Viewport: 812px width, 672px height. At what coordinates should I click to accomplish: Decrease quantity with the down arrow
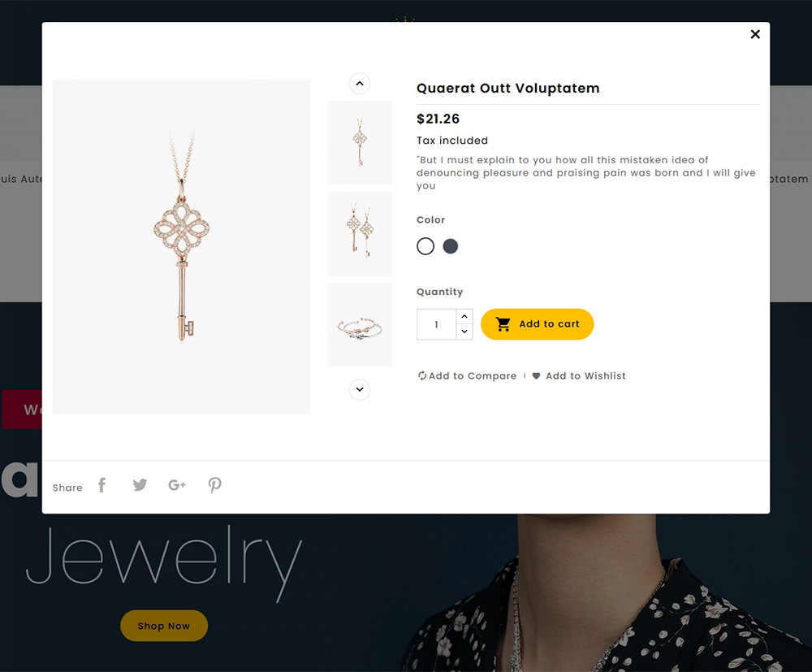click(464, 332)
